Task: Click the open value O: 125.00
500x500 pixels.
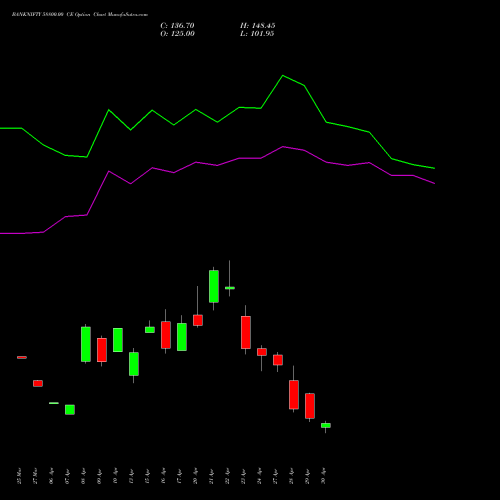Action: [x=177, y=34]
